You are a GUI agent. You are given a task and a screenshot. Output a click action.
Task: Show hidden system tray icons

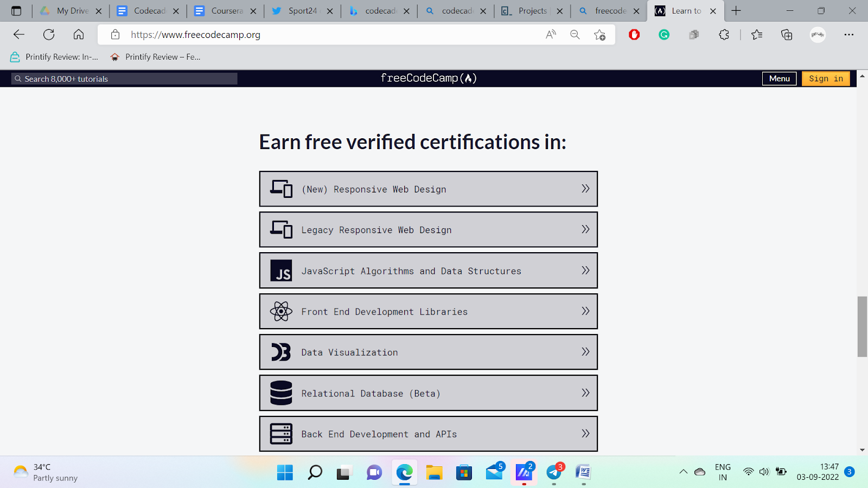(683, 472)
